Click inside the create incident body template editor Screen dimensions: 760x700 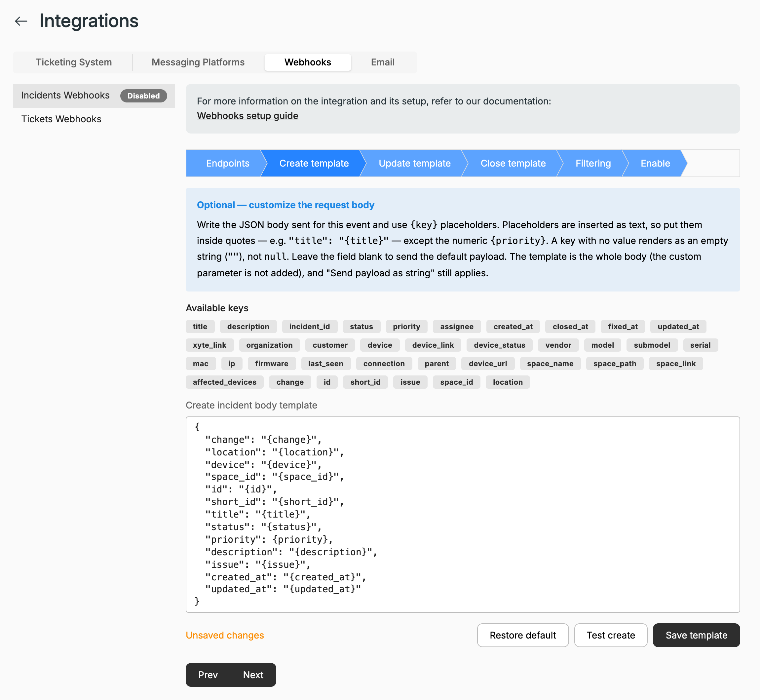(462, 514)
